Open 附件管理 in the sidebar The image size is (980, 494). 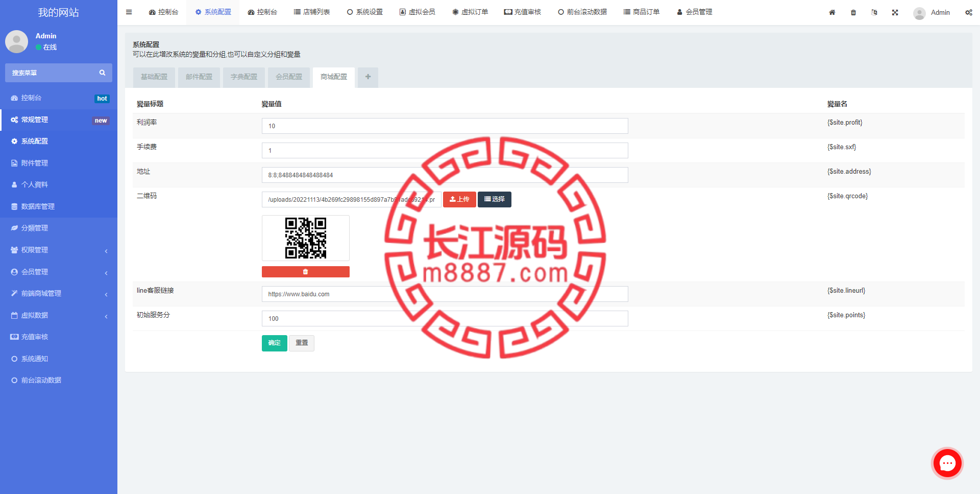point(59,163)
